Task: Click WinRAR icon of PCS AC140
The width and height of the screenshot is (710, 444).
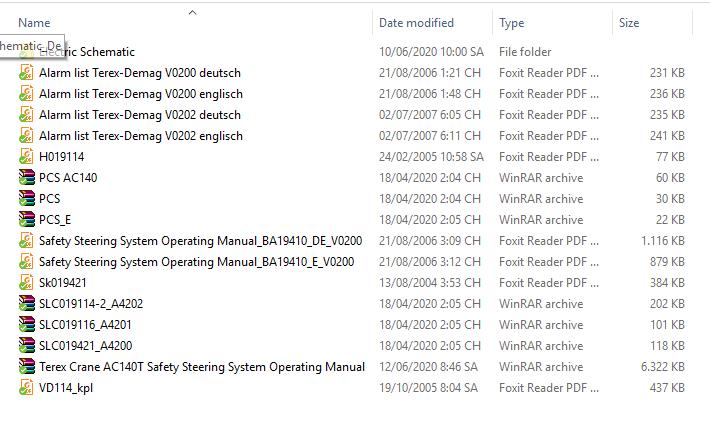Action: tap(26, 177)
